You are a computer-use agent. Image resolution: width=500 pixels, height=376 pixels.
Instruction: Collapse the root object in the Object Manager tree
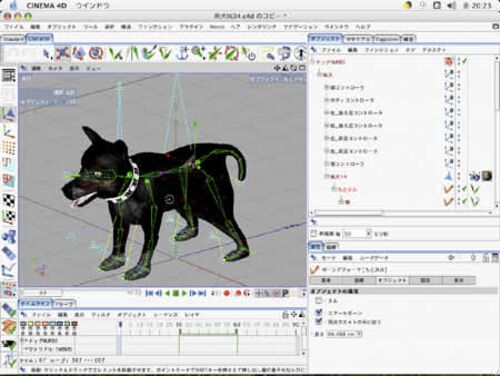pyautogui.click(x=313, y=62)
